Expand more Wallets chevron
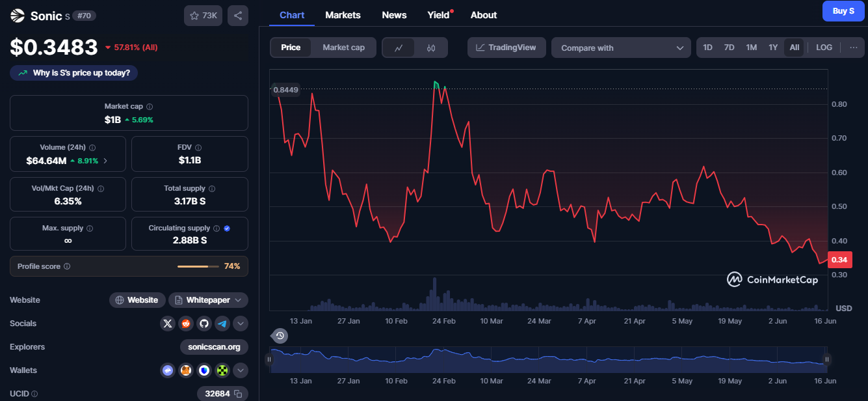Image resolution: width=868 pixels, height=401 pixels. click(x=241, y=370)
